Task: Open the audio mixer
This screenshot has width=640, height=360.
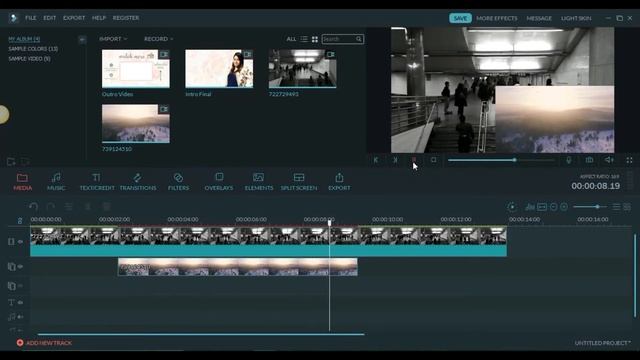Action: 530,207
